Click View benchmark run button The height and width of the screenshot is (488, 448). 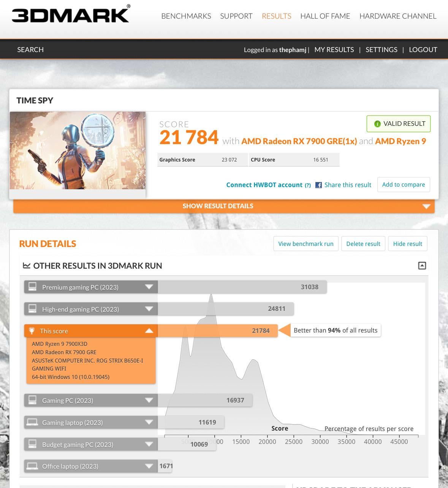point(306,244)
